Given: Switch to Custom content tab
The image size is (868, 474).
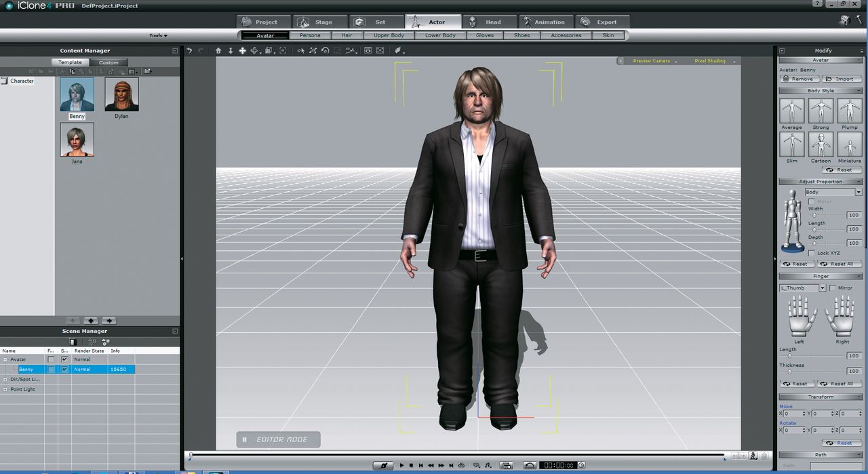Looking at the screenshot, I should pyautogui.click(x=108, y=62).
